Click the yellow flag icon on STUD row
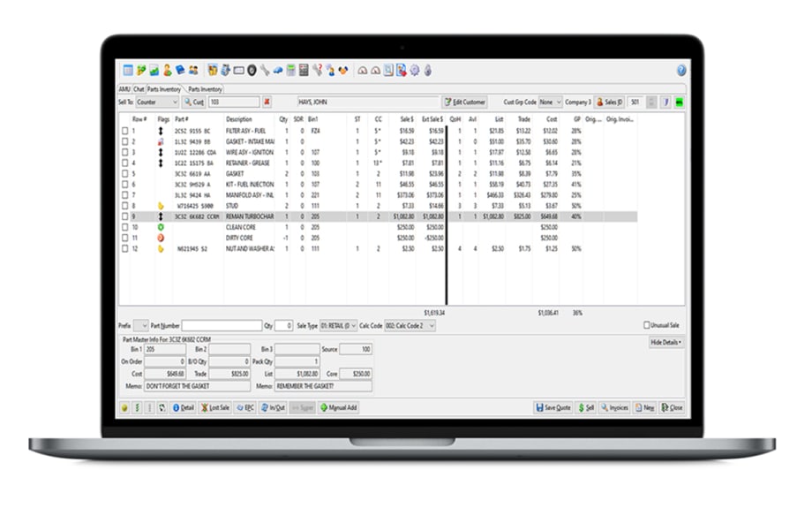The width and height of the screenshot is (812, 508). 161,206
